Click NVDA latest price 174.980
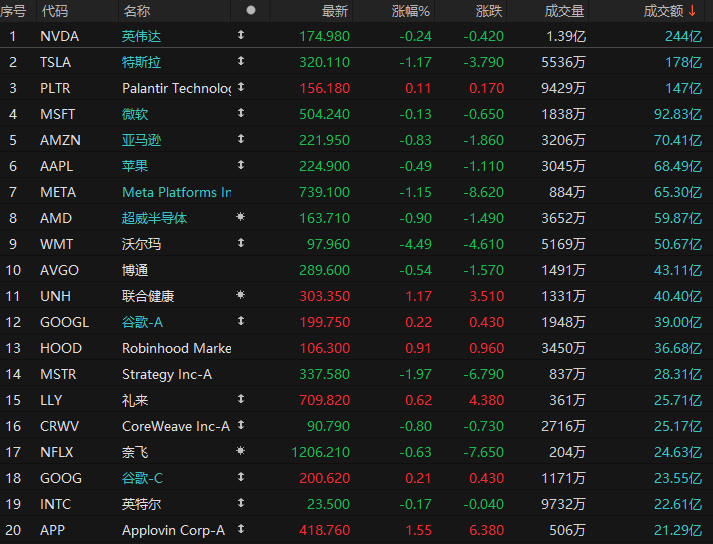Viewport: 713px width, 544px height. pos(324,36)
